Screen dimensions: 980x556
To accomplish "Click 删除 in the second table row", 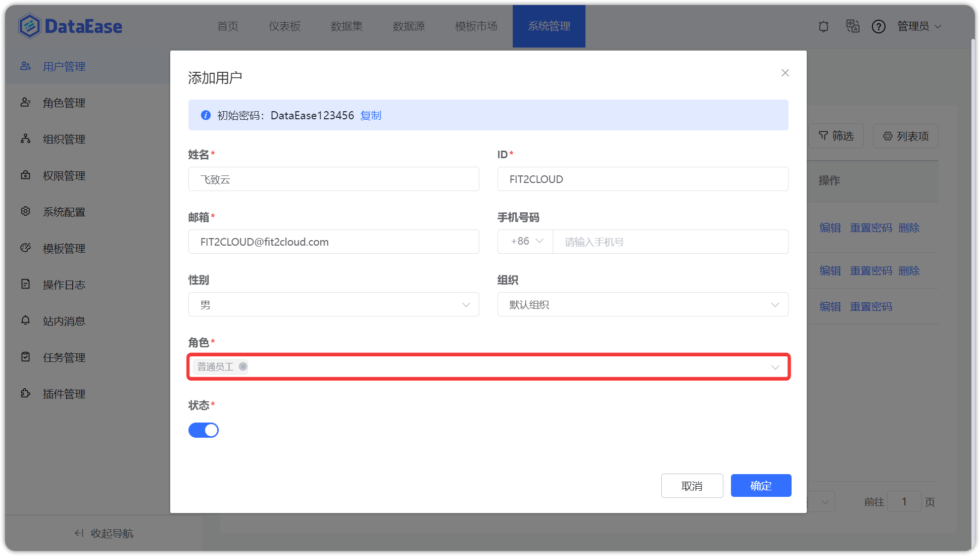I will click(x=909, y=271).
